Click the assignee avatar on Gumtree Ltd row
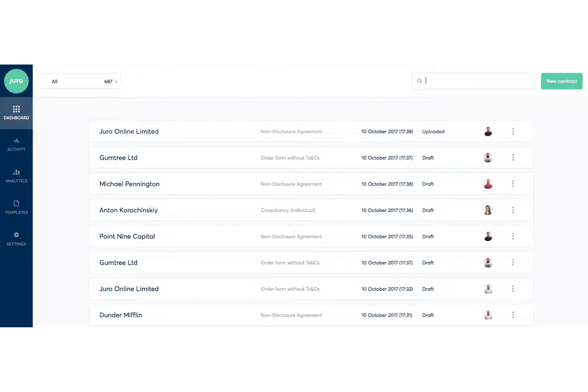This screenshot has height=392, width=588. pyautogui.click(x=488, y=157)
